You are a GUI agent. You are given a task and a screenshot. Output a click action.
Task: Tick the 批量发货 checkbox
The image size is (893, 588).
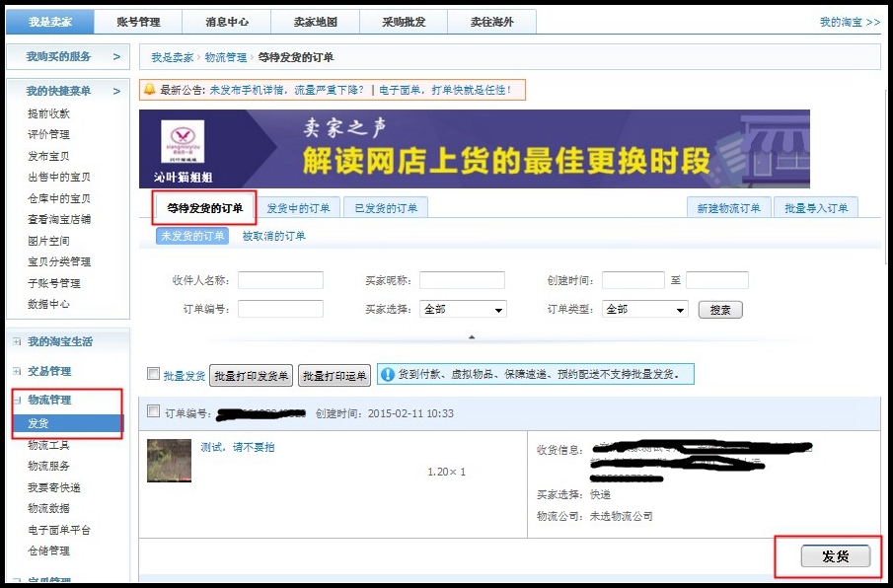[153, 373]
